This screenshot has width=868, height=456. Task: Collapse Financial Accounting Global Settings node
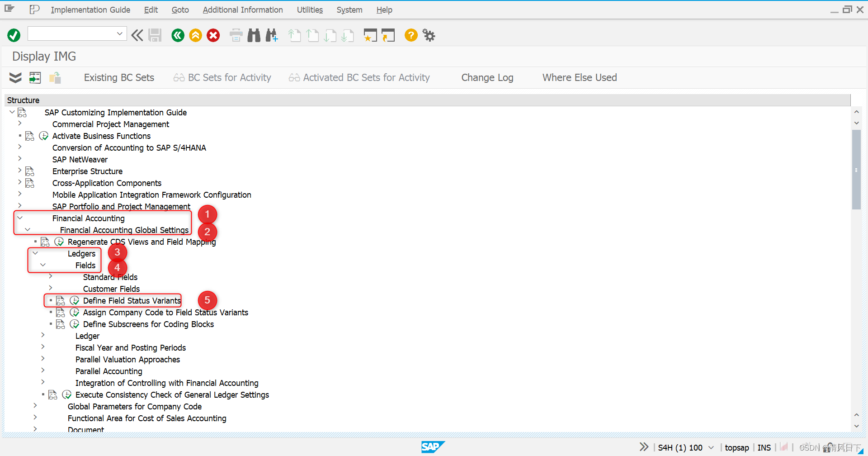28,229
